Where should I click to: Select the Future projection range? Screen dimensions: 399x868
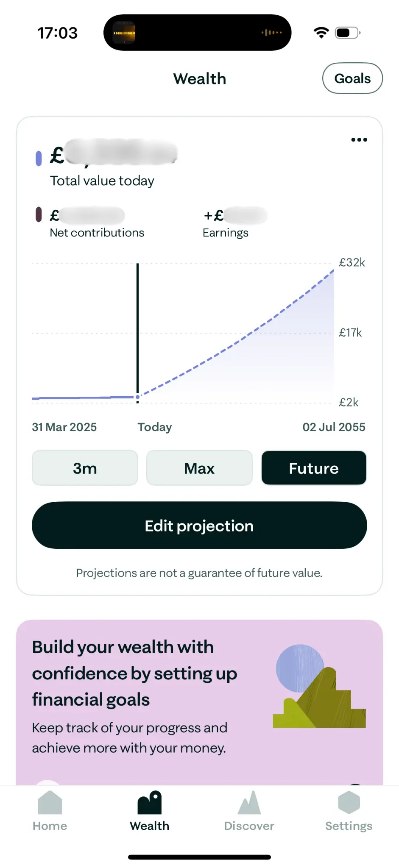coord(314,468)
